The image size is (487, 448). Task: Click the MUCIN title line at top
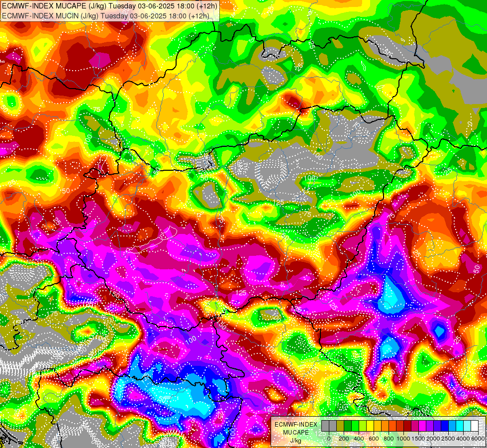click(105, 15)
